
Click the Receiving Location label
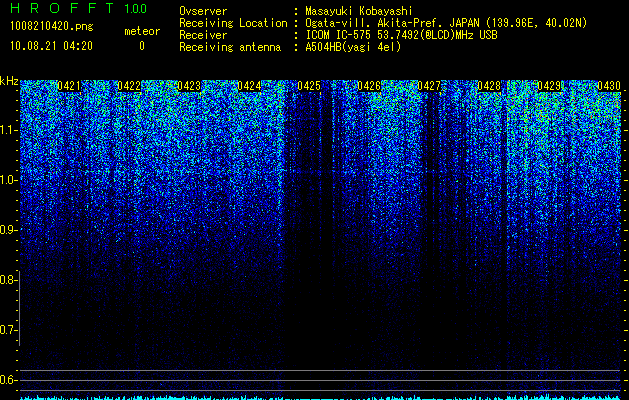(x=233, y=23)
